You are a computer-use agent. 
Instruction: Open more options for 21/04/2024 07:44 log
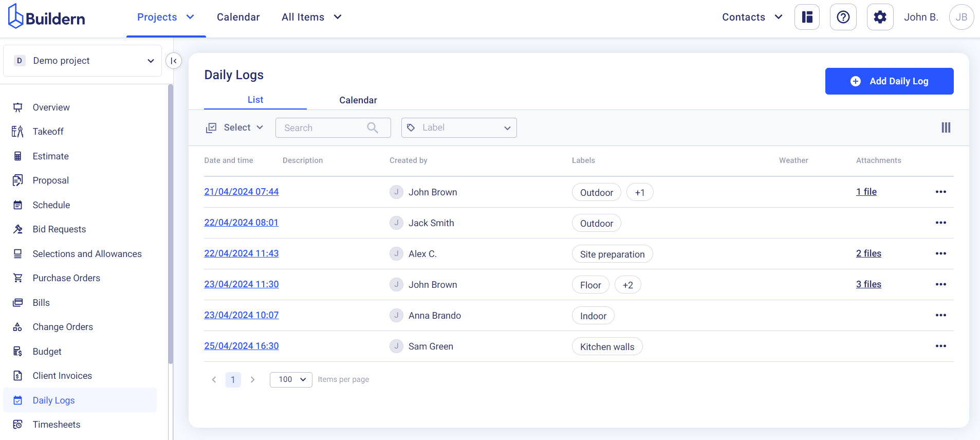940,192
